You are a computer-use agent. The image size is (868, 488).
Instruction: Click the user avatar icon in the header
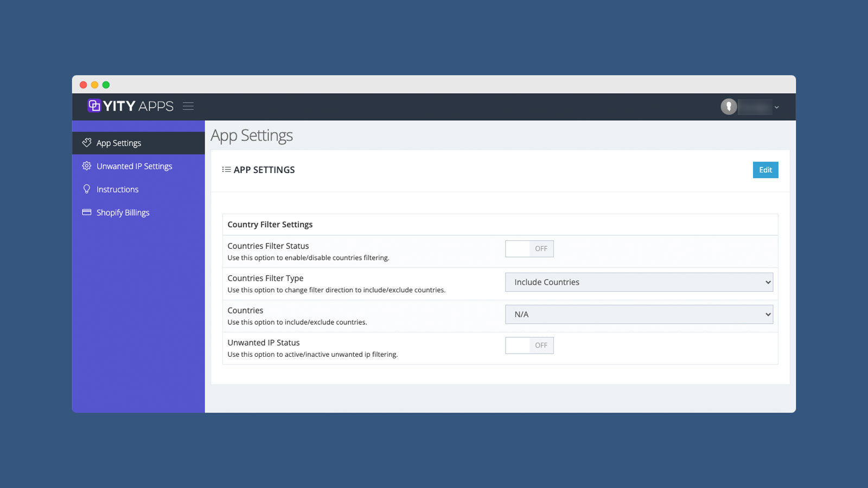[x=729, y=107]
